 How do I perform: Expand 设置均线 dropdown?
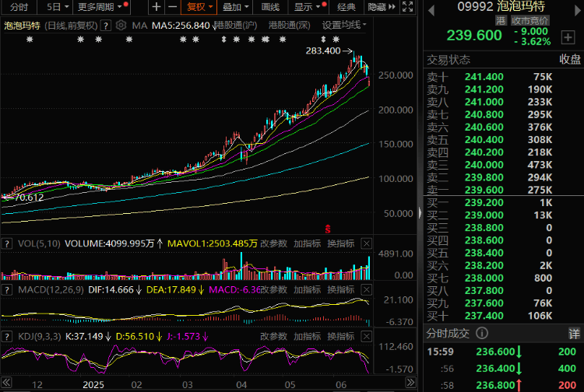(x=344, y=26)
